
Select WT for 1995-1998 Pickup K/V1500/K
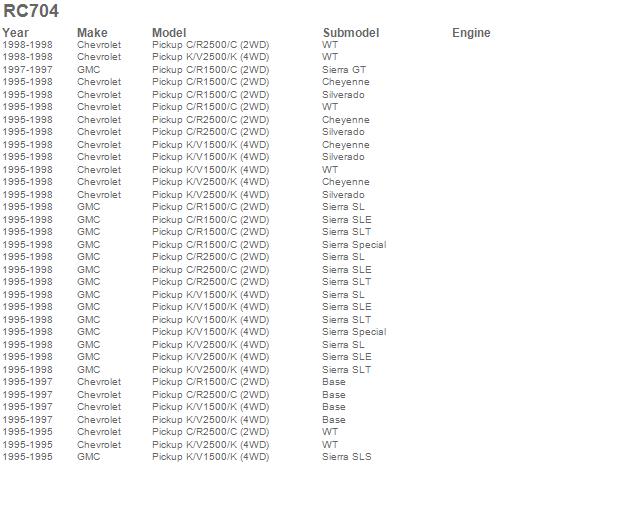330,170
